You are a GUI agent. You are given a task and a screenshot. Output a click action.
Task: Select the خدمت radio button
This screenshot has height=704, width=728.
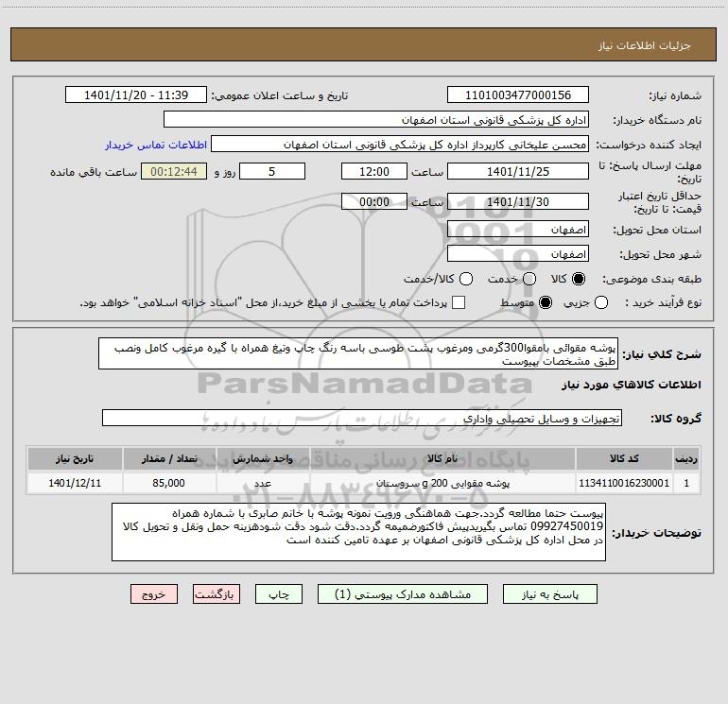pos(529,279)
